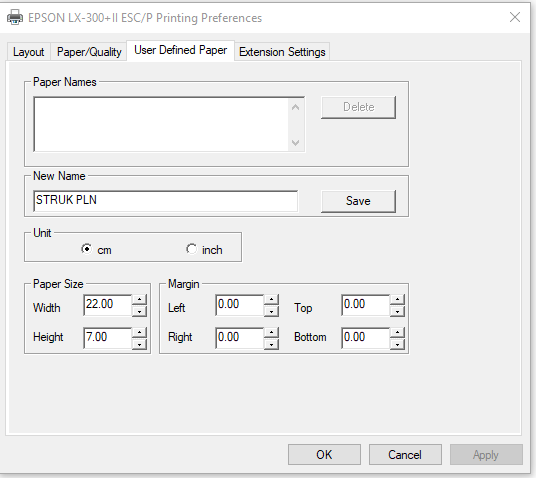
Task: Click the Delete button
Action: [x=358, y=107]
